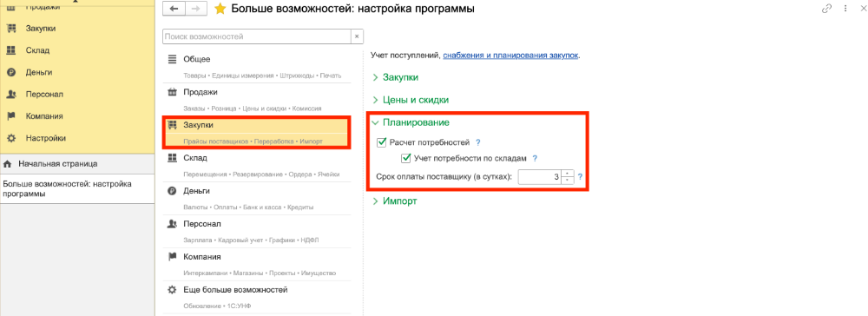Screen dimensions: 868x316
Task: Click the Компания flag icon in sidebar
Action: tap(10, 117)
